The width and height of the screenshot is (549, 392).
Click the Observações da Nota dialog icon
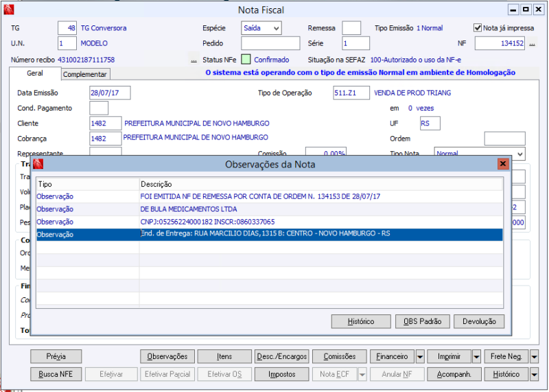(x=38, y=163)
